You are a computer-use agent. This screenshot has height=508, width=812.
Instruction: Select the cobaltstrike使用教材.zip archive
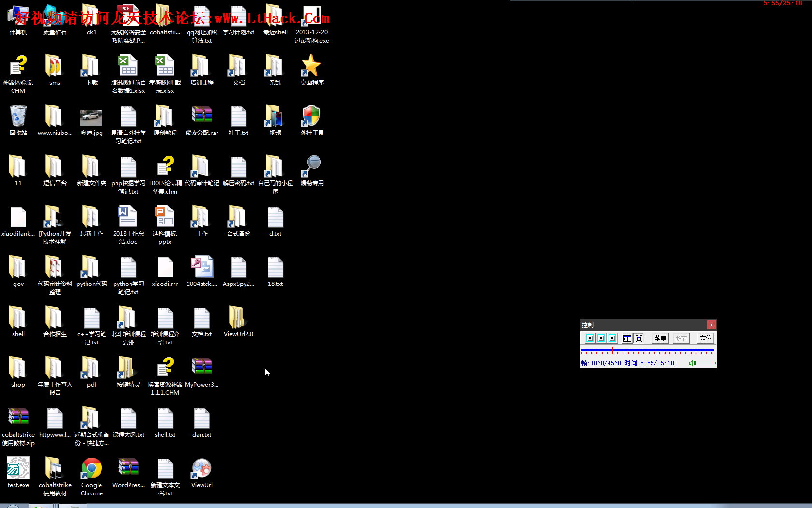18,426
